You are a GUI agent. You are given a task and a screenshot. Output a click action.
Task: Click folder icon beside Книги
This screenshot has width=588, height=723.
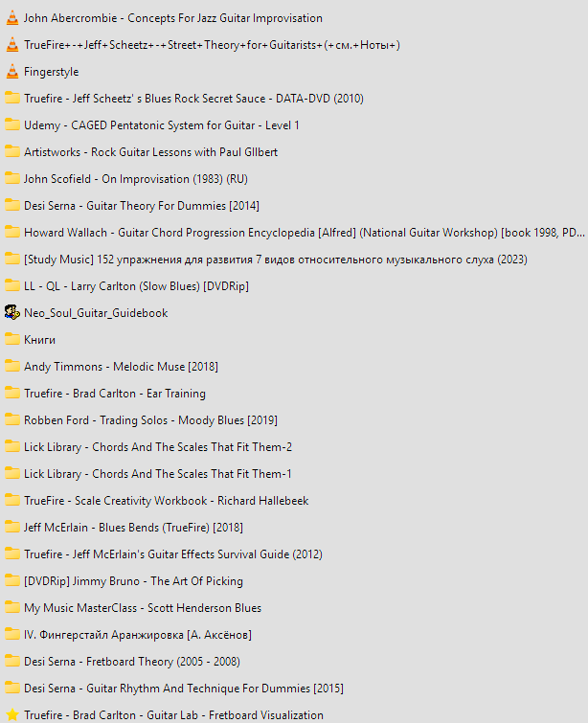(12, 339)
